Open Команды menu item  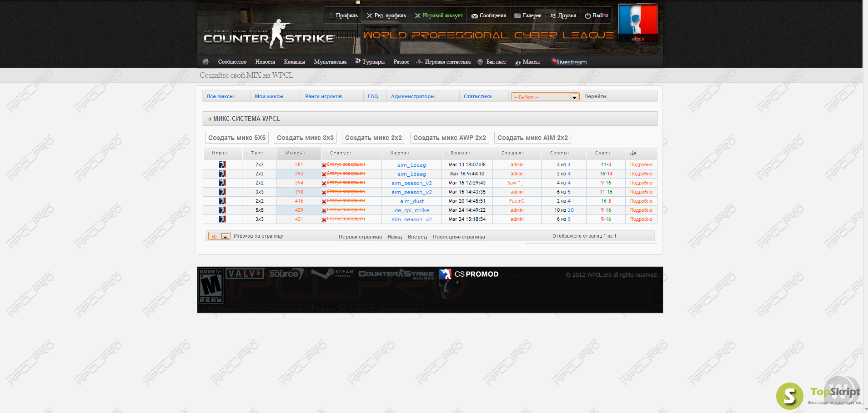point(294,62)
